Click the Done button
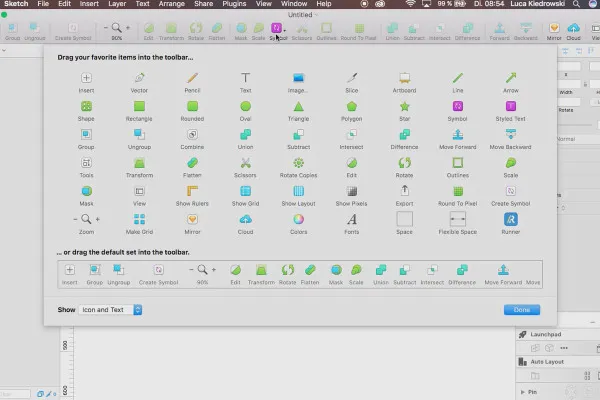This screenshot has height=400, width=600. (x=522, y=310)
